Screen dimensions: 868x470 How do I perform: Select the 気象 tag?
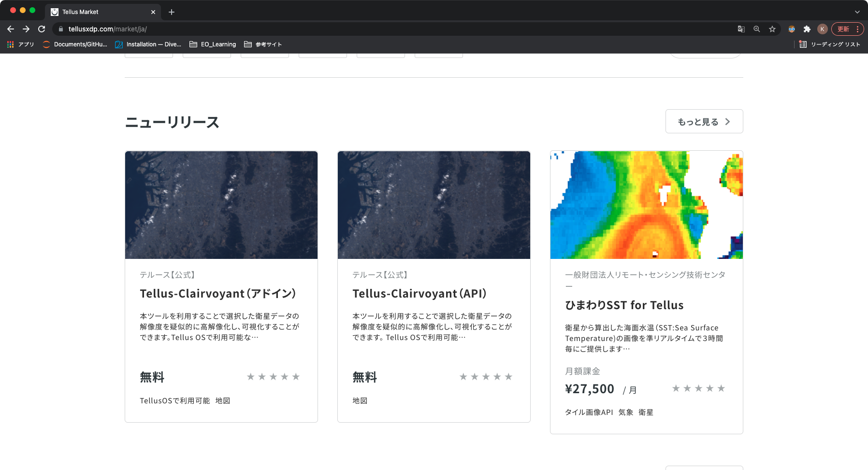[x=626, y=413]
